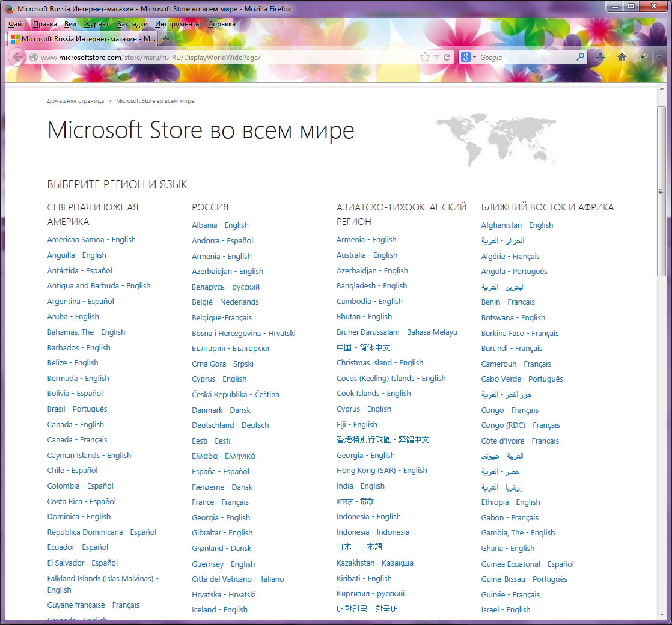Choose Congo (RDC) - Français
This screenshot has height=625, width=672.
click(521, 425)
